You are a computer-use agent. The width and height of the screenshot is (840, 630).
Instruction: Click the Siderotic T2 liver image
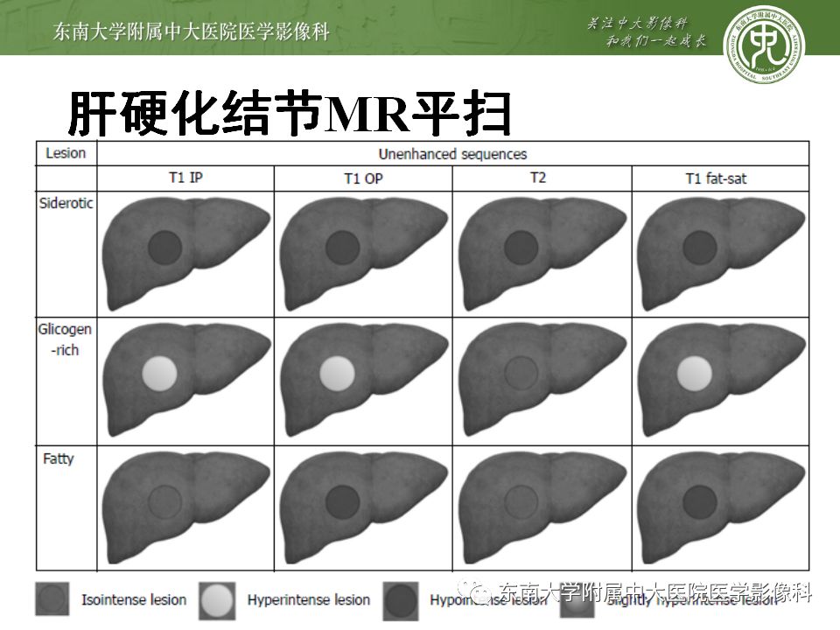tap(542, 254)
